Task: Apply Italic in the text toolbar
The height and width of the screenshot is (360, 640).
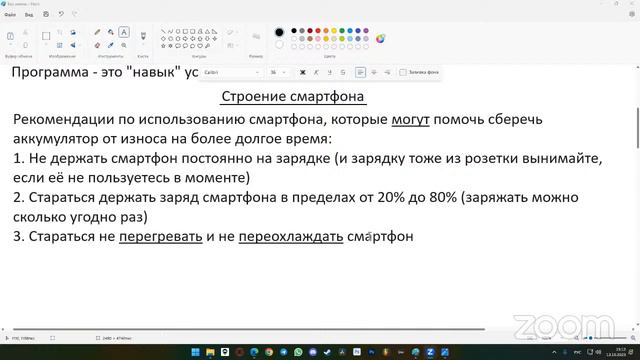Action: click(x=316, y=72)
